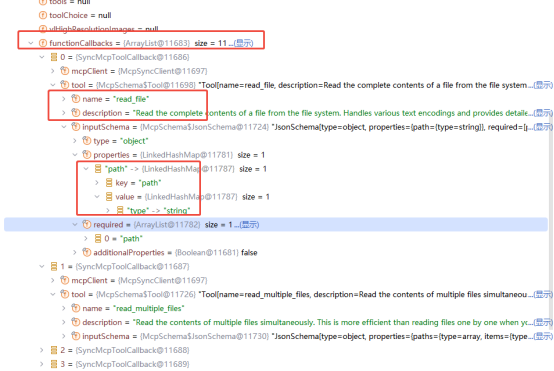Expand mcpClient under element 1
554x371 pixels.
[x=53, y=280]
